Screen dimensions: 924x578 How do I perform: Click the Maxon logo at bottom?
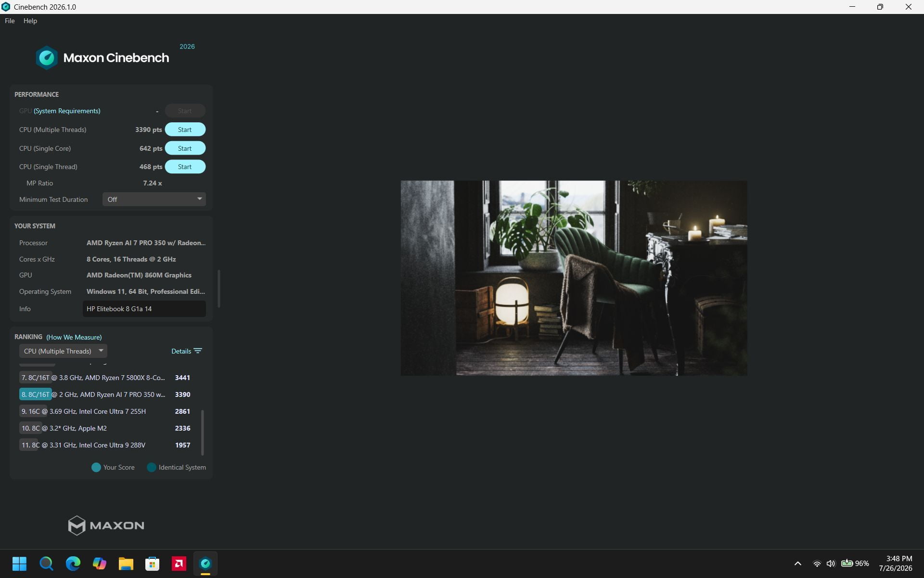(106, 525)
